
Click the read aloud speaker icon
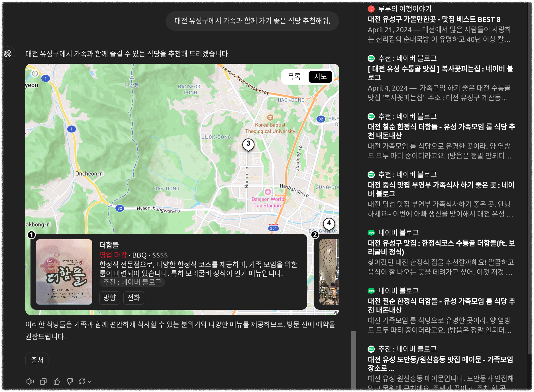tap(30, 381)
